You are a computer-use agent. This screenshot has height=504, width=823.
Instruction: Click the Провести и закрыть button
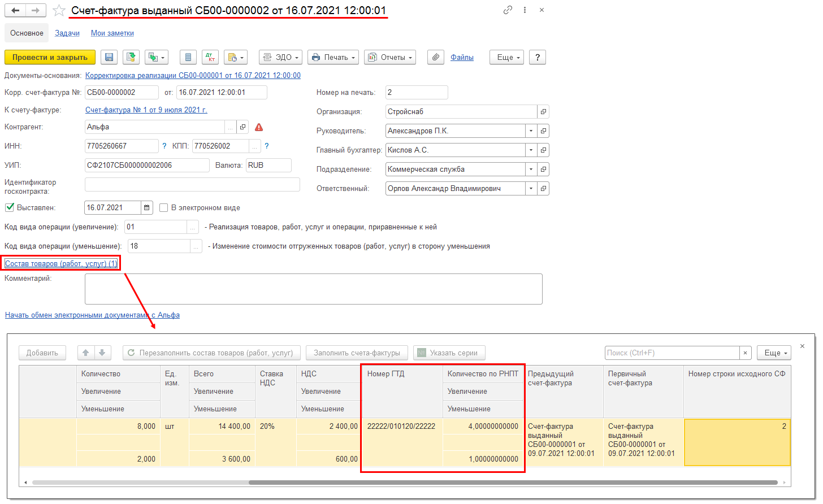click(x=50, y=57)
